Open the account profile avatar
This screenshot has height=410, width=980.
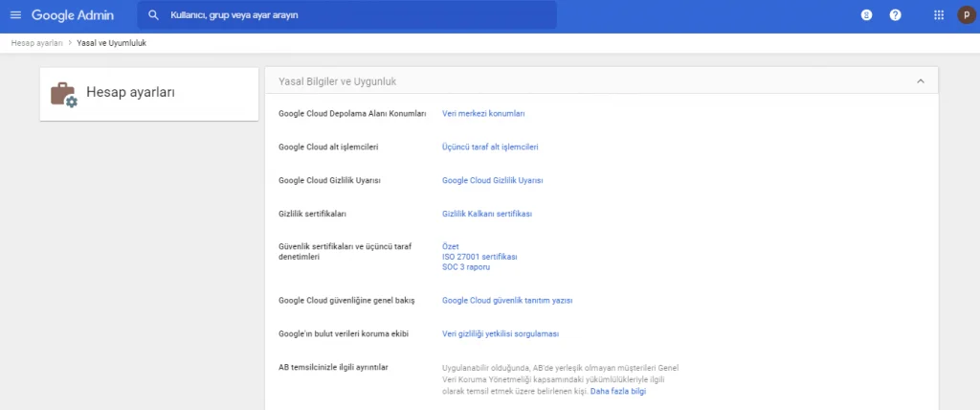pos(966,15)
